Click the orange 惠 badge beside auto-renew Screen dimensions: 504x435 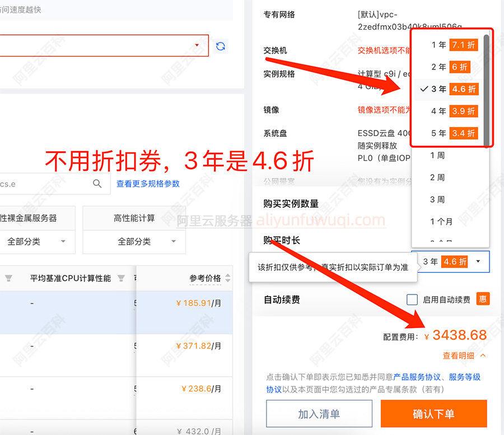482,298
